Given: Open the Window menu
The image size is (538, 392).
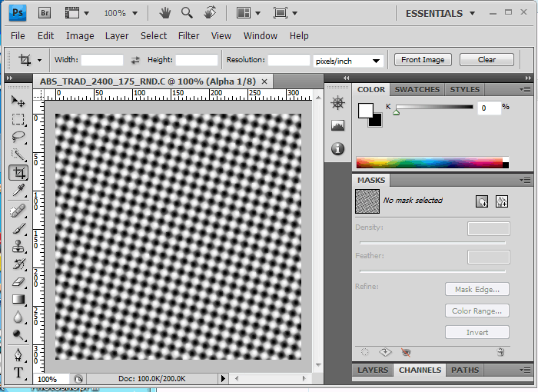Looking at the screenshot, I should click(x=260, y=35).
